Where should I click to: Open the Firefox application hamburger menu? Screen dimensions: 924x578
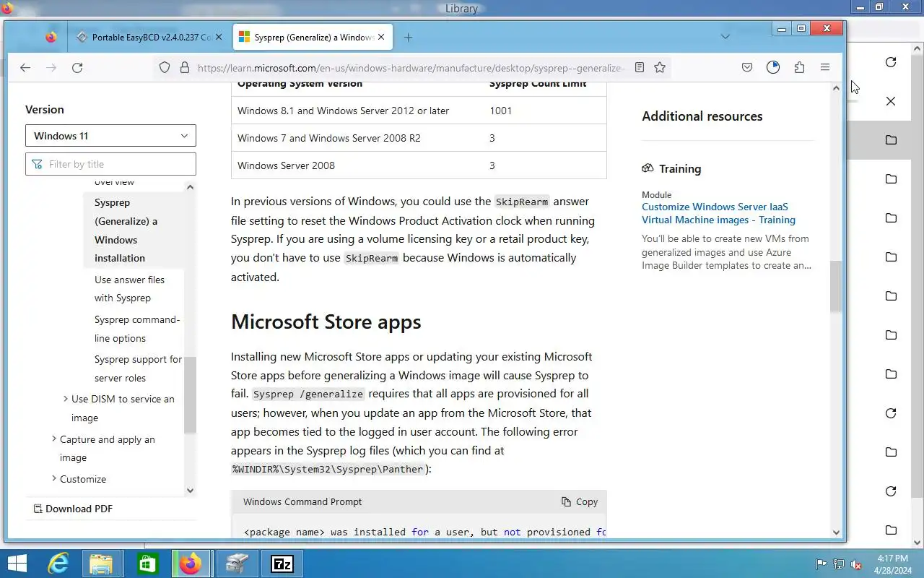coord(825,67)
